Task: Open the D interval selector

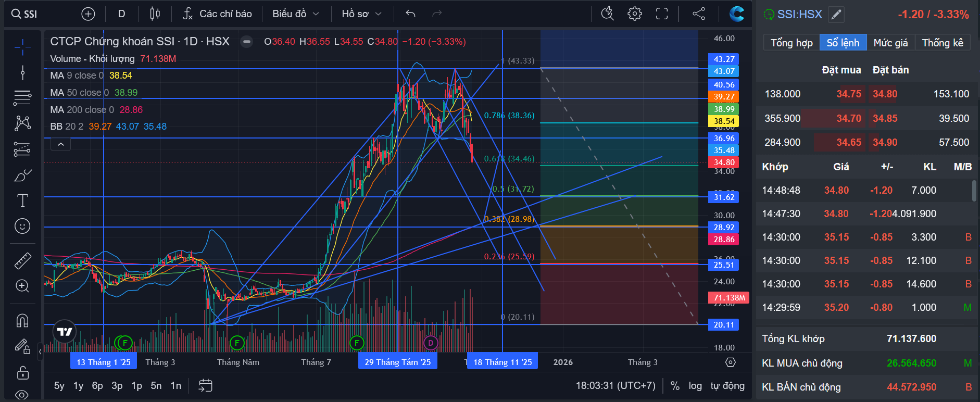Action: [121, 14]
